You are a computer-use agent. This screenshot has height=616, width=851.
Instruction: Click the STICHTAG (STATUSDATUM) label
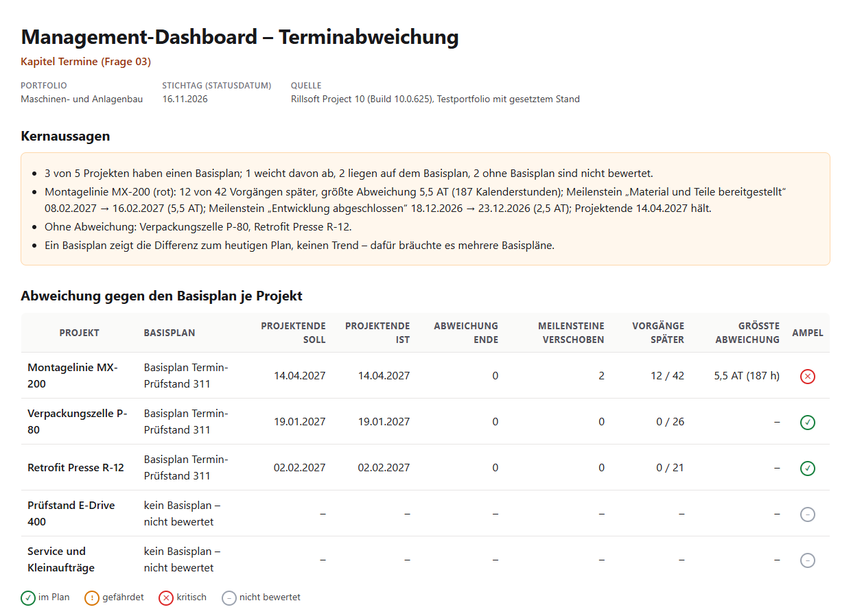[217, 86]
